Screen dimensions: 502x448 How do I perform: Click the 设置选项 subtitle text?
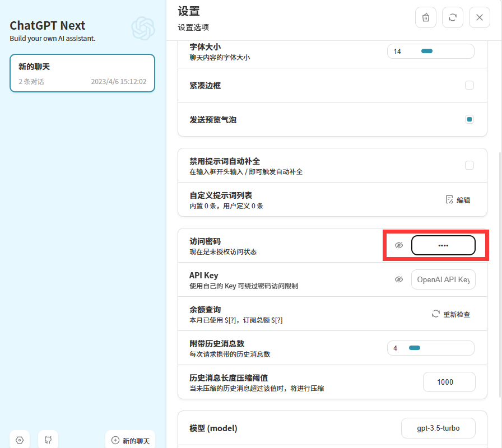click(x=193, y=27)
